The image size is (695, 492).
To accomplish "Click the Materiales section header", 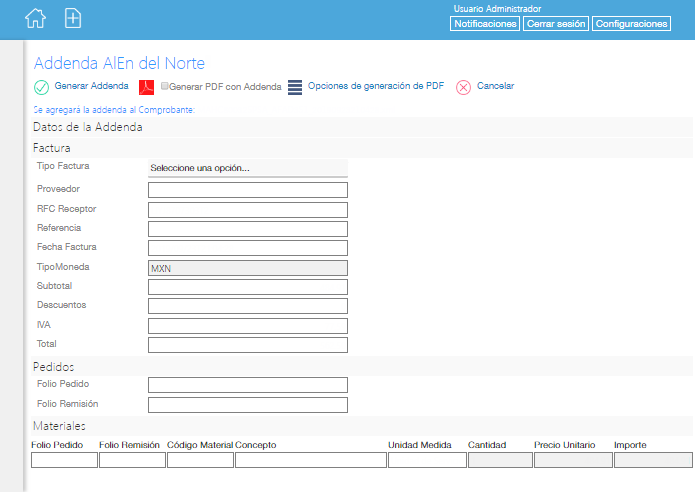I will tap(59, 426).
